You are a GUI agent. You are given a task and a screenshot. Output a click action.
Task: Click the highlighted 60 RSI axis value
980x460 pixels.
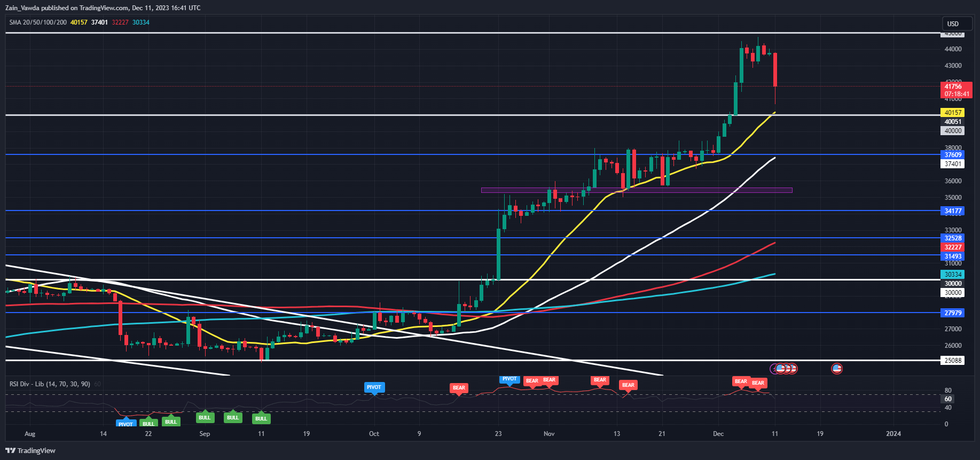tap(948, 399)
